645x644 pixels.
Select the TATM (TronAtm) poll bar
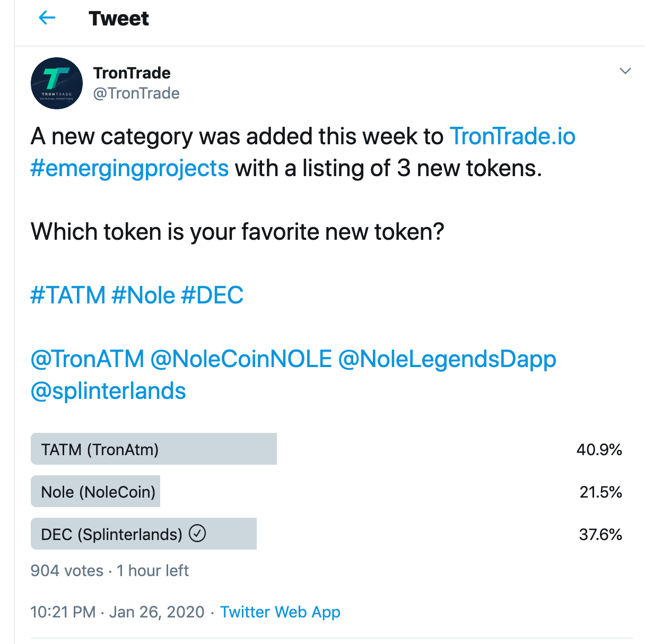[154, 449]
